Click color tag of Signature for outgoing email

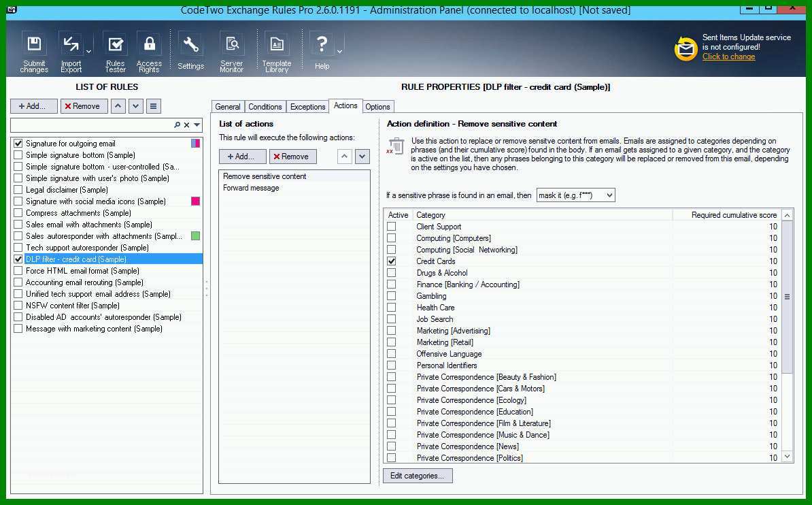tap(195, 143)
